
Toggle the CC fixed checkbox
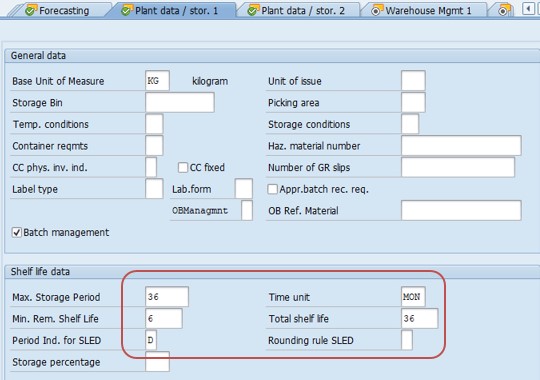pos(183,167)
